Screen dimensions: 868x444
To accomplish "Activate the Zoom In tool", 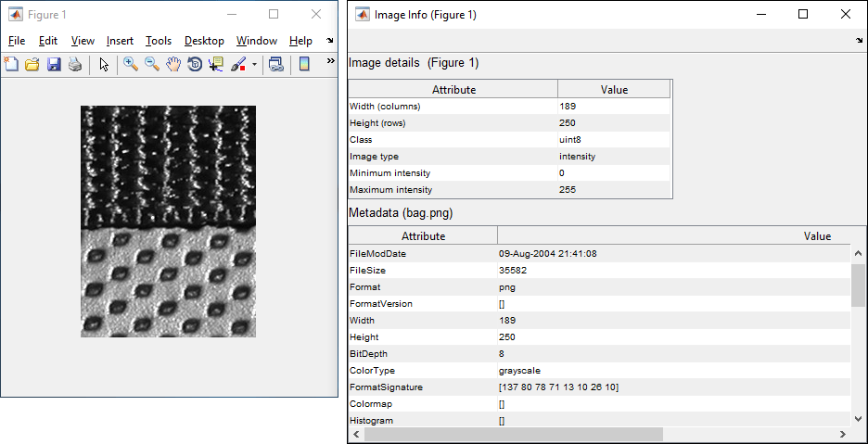I will pos(131,64).
